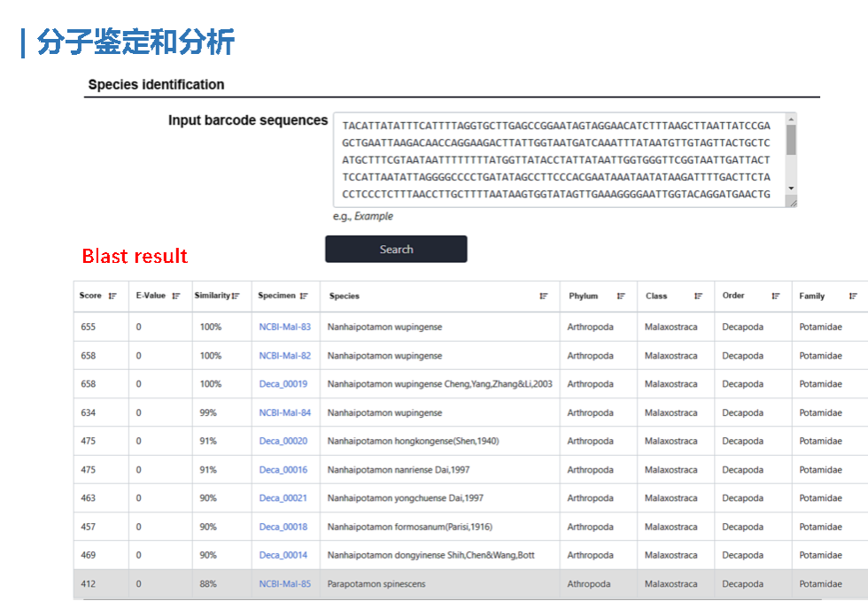This screenshot has height=601, width=868.
Task: Sort by Species column icon
Action: point(544,297)
